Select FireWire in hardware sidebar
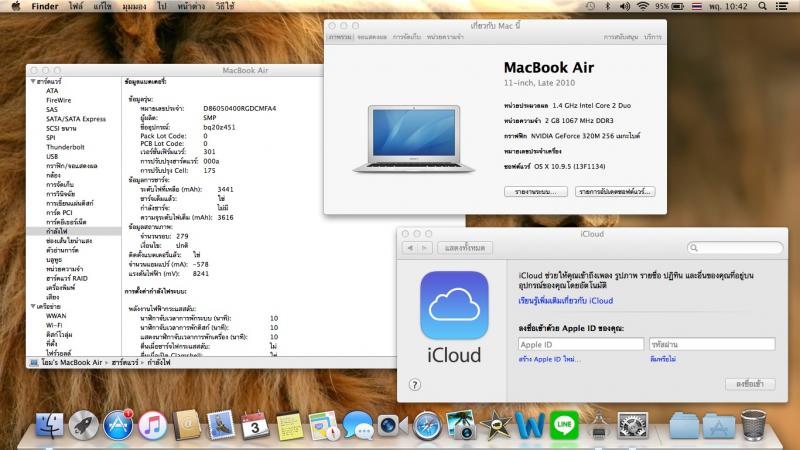 pyautogui.click(x=59, y=100)
